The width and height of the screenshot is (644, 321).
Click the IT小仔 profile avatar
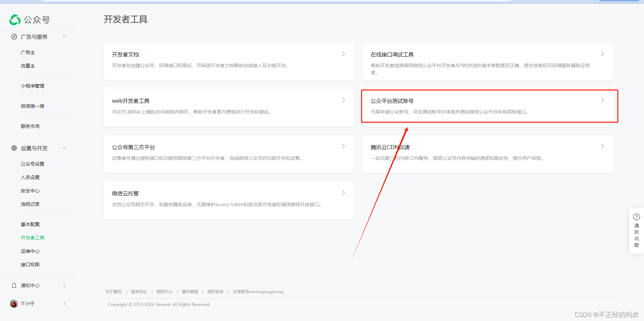(14, 304)
